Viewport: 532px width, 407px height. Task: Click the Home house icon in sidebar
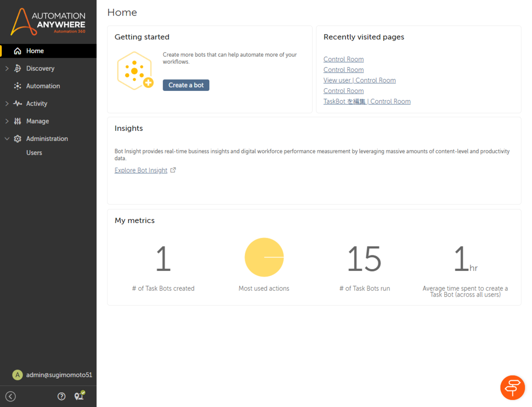click(18, 51)
